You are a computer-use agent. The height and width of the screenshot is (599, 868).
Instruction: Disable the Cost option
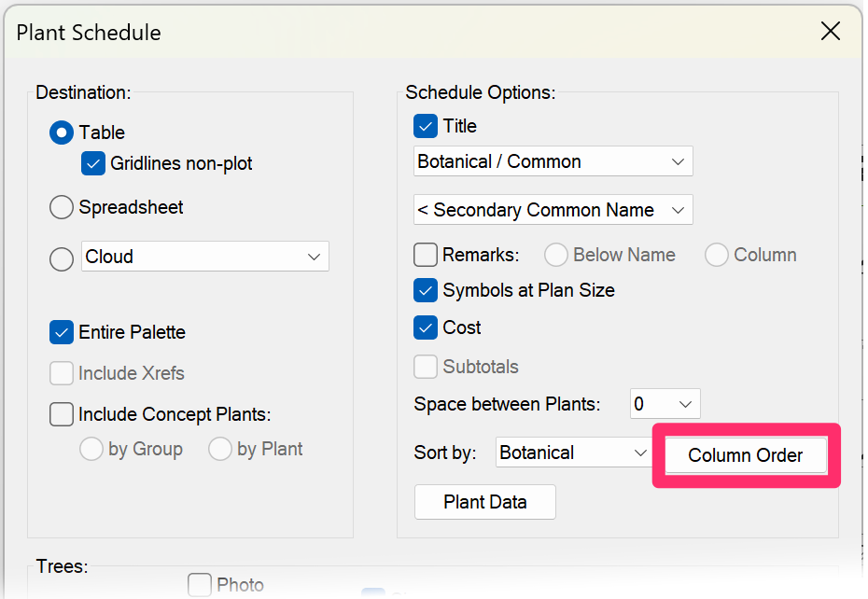425,327
